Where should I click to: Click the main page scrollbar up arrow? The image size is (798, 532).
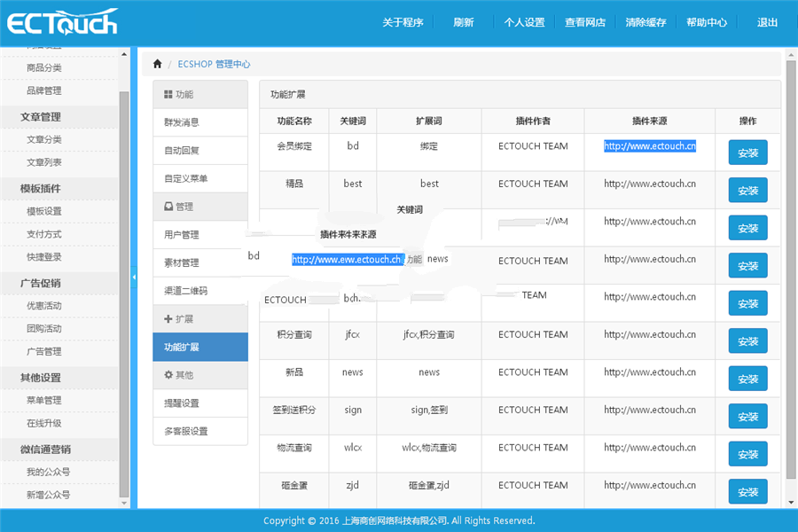(791, 54)
